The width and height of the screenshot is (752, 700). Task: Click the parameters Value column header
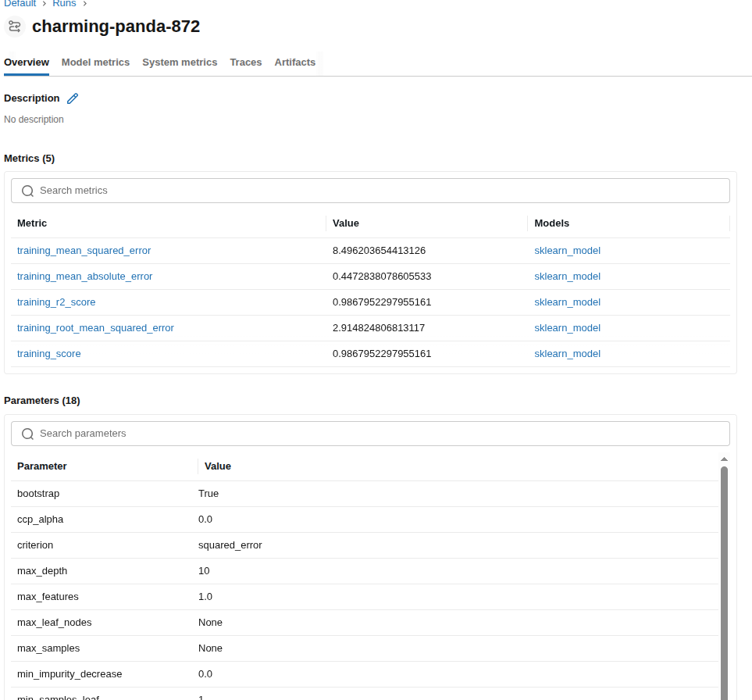[218, 466]
